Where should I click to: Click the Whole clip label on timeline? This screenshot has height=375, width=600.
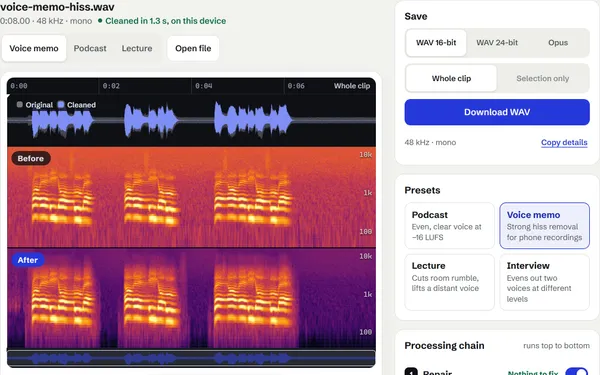point(352,86)
